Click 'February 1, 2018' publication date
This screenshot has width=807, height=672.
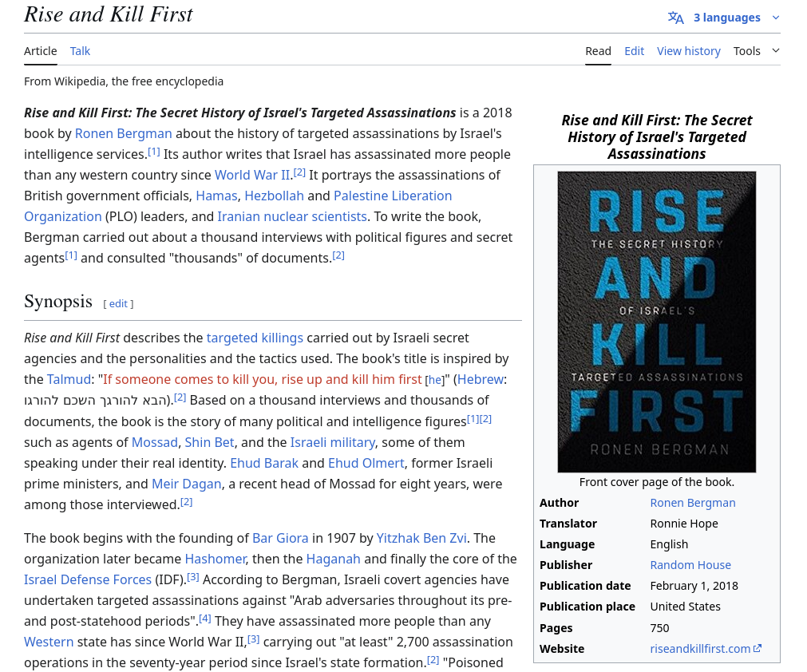(x=694, y=586)
